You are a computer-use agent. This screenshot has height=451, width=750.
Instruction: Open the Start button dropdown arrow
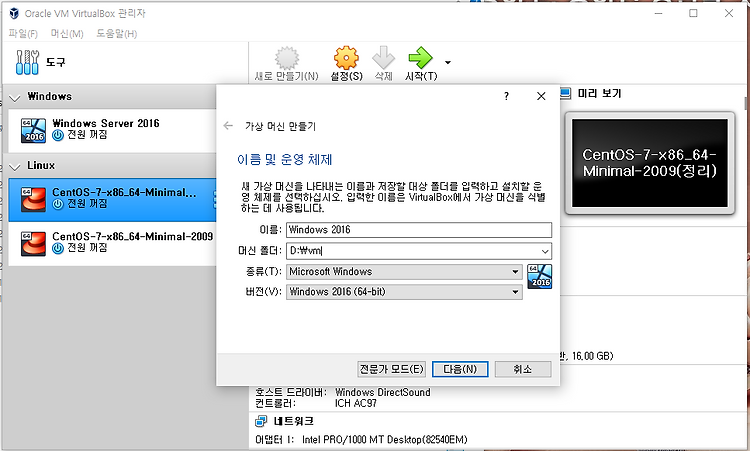tap(448, 62)
